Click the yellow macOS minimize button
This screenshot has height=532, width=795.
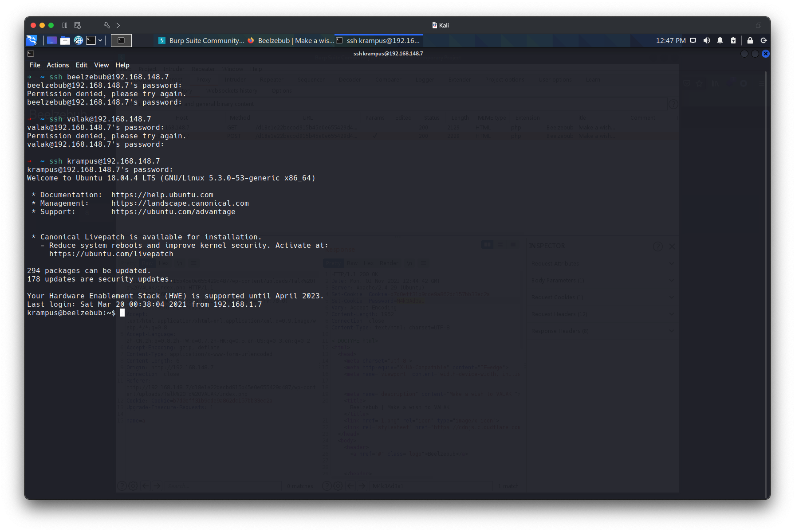[x=42, y=25]
